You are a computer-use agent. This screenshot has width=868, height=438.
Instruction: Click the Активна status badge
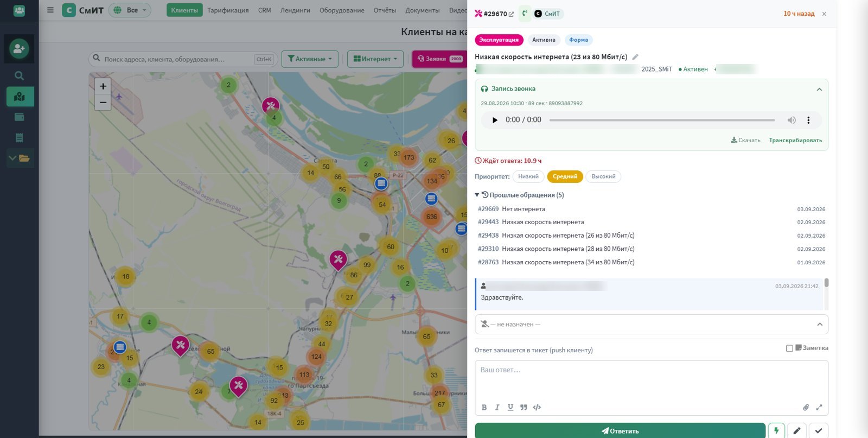pyautogui.click(x=544, y=40)
